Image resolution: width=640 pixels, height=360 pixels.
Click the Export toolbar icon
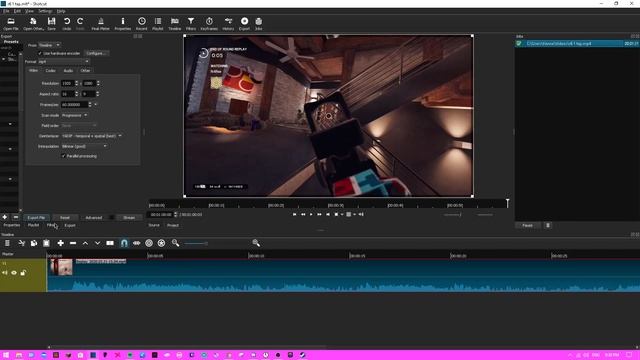click(244, 24)
